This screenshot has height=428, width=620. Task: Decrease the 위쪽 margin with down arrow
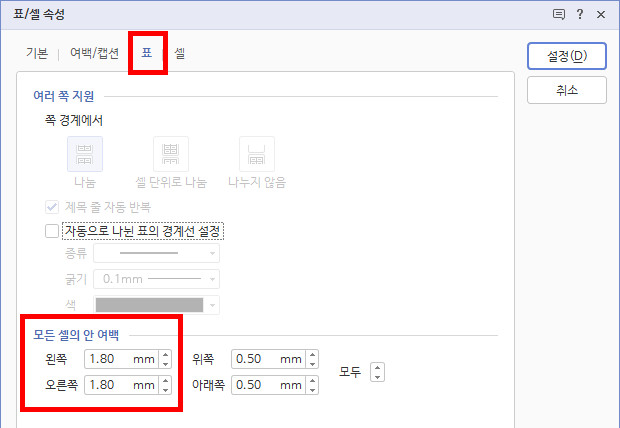pos(312,364)
